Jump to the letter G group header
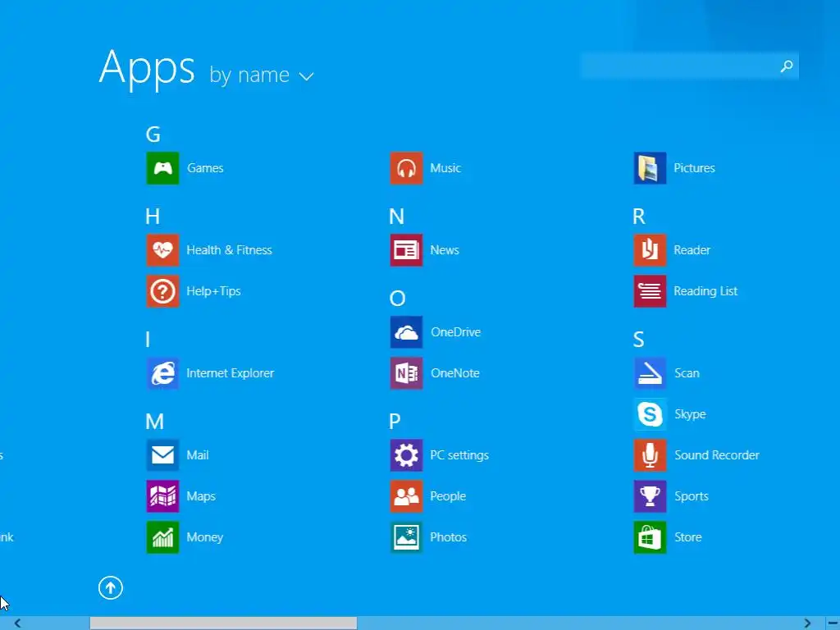The image size is (840, 630). tap(153, 135)
